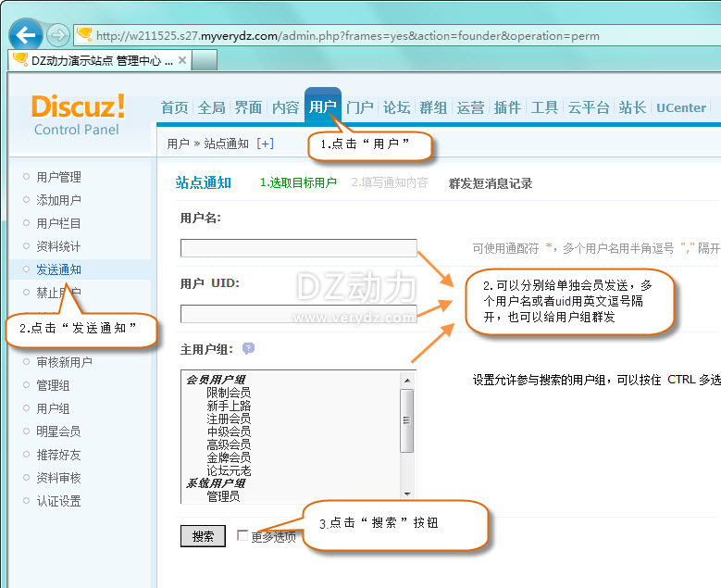Viewport: 721px width, 588px height.
Task: Open 认证设置 in the left sidebar
Action: pyautogui.click(x=59, y=501)
